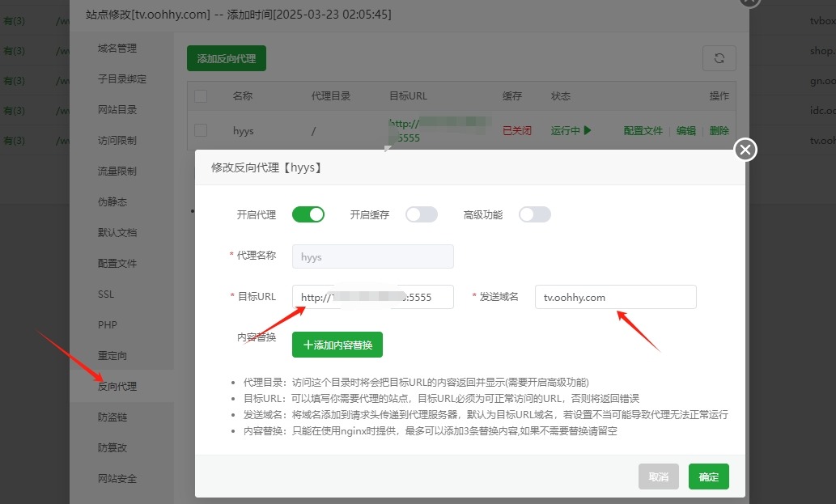Cancel the dialog with 取消
The image size is (836, 504).
(x=658, y=476)
